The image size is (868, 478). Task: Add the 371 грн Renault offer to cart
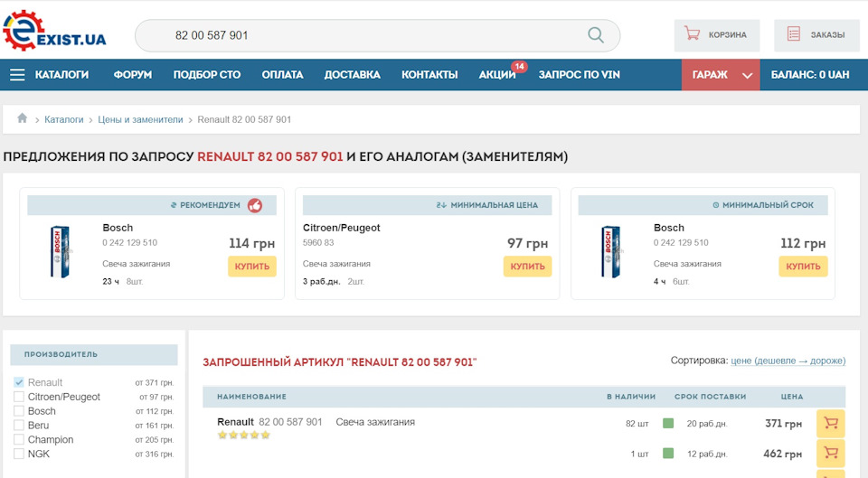pyautogui.click(x=830, y=423)
